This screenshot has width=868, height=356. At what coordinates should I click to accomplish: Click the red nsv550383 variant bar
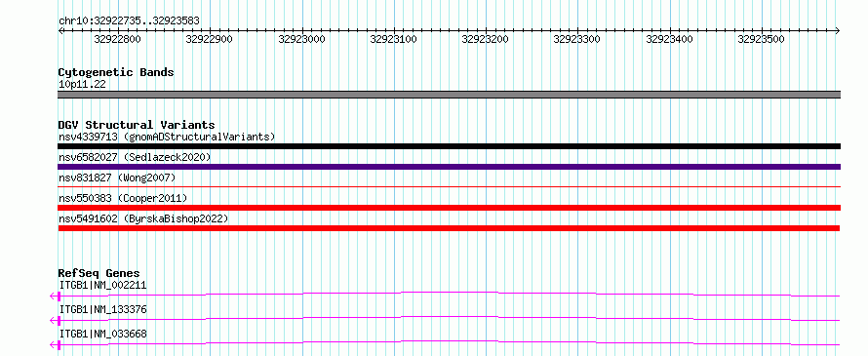pos(449,208)
